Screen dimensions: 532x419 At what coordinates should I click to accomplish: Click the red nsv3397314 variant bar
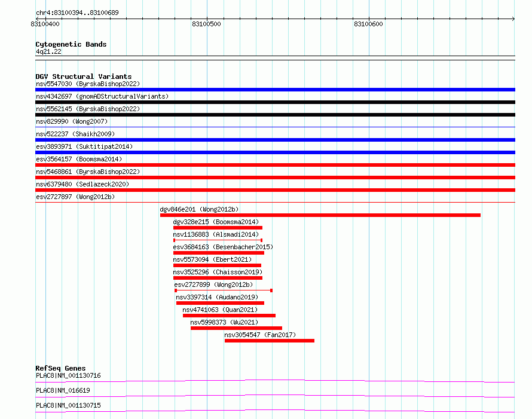click(220, 303)
